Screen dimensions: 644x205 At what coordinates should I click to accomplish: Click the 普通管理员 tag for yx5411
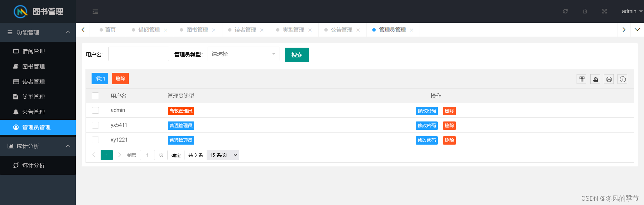181,125
